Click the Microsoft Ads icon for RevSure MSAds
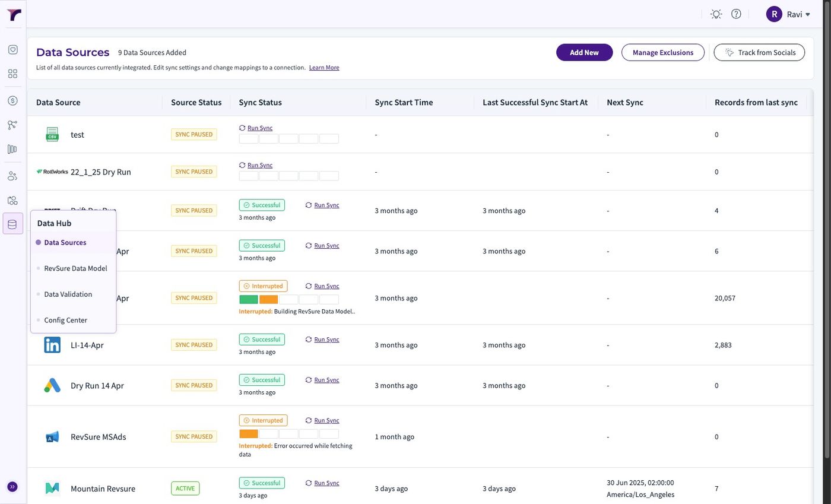The width and height of the screenshot is (831, 504). coord(52,437)
